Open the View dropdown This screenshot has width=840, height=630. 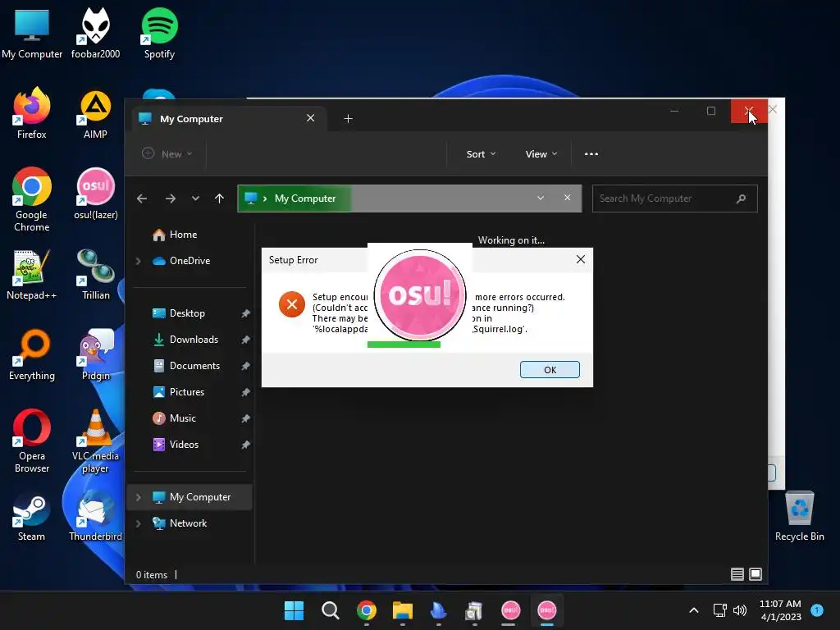[x=541, y=154]
